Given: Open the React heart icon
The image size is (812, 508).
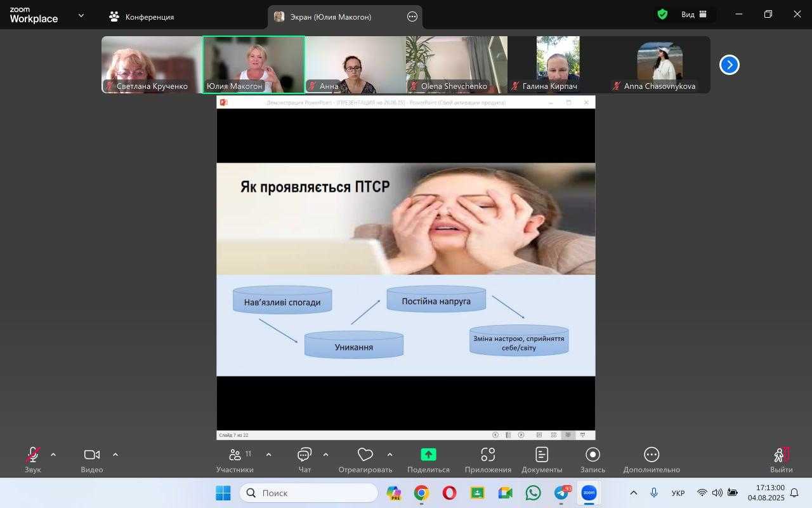Looking at the screenshot, I should 365,455.
